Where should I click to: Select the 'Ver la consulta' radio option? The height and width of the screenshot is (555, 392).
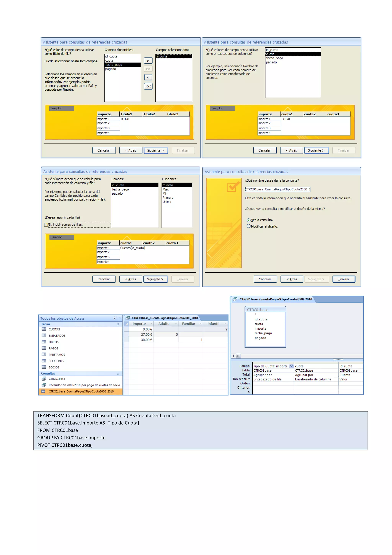pos(248,220)
